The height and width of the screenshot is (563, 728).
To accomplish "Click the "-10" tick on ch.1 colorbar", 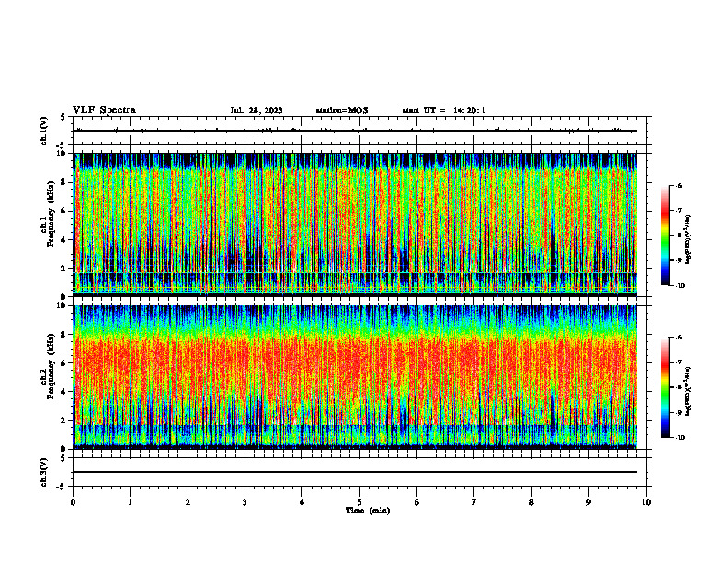I will coord(679,286).
